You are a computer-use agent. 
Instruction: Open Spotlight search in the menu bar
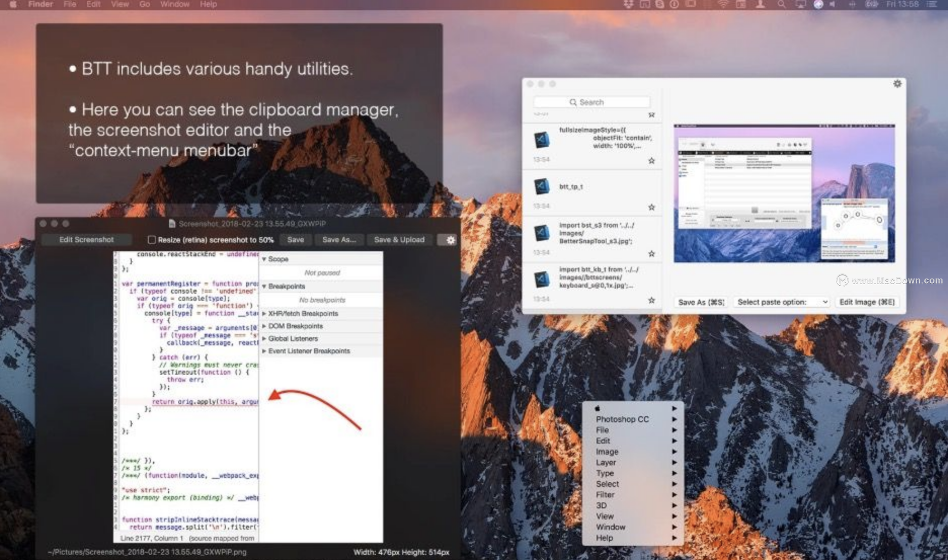(782, 4)
